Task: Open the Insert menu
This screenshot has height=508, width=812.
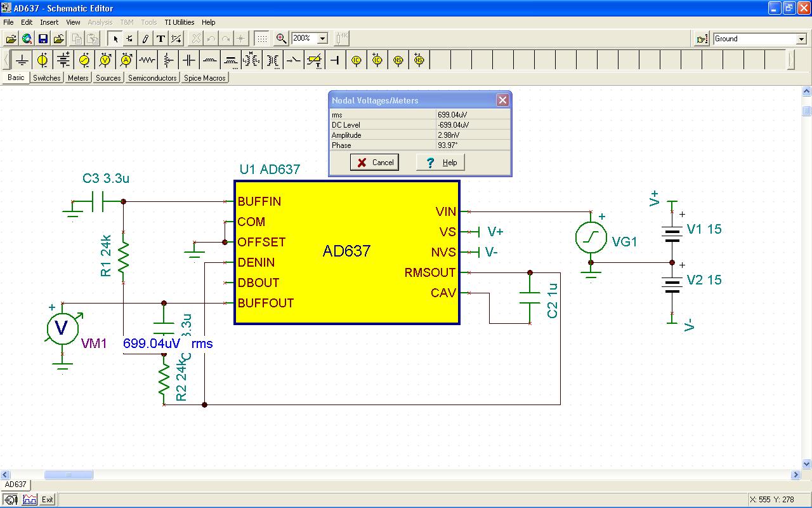Action: (49, 22)
